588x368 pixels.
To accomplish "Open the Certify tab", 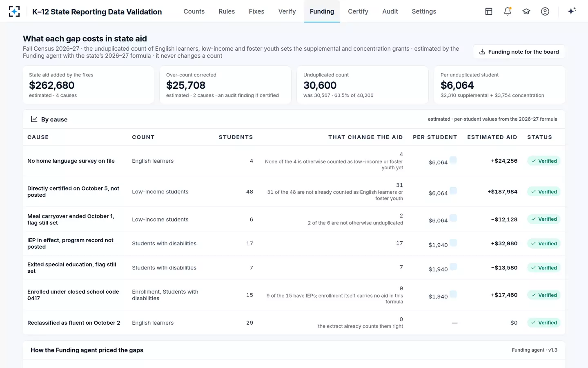I will 358,11.
